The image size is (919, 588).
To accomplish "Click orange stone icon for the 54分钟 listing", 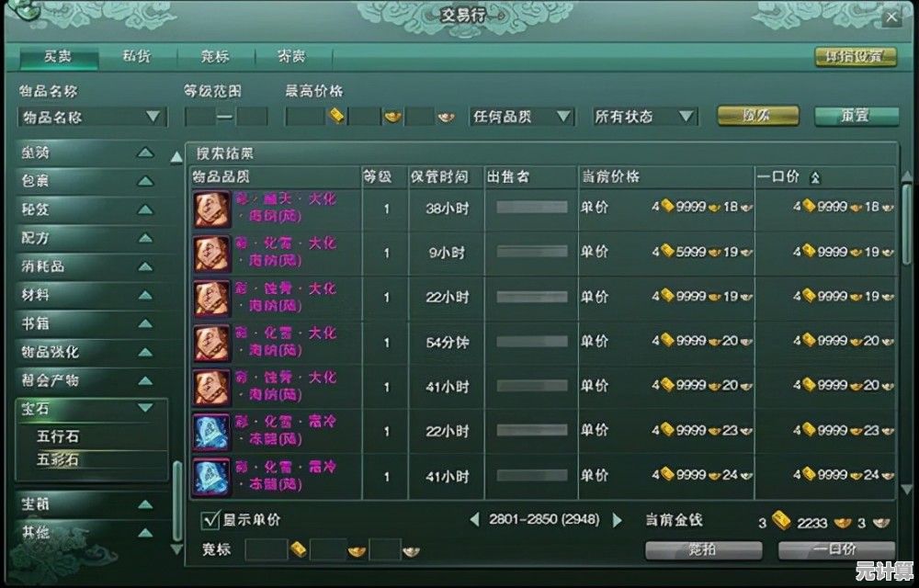I will (x=211, y=343).
